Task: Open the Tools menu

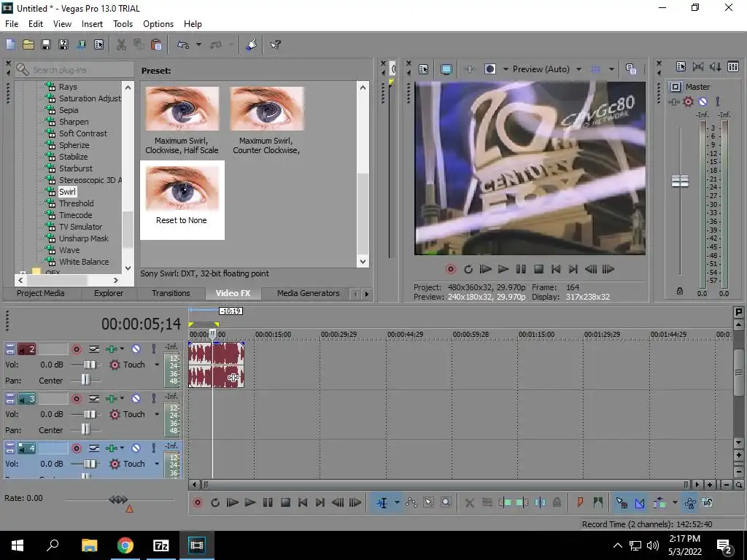Action: (x=123, y=24)
